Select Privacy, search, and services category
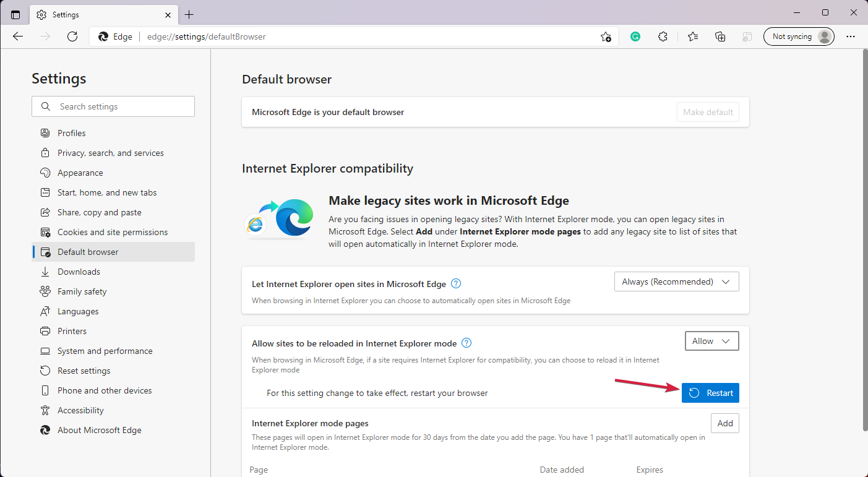Screen dimensions: 868x477 110,152
